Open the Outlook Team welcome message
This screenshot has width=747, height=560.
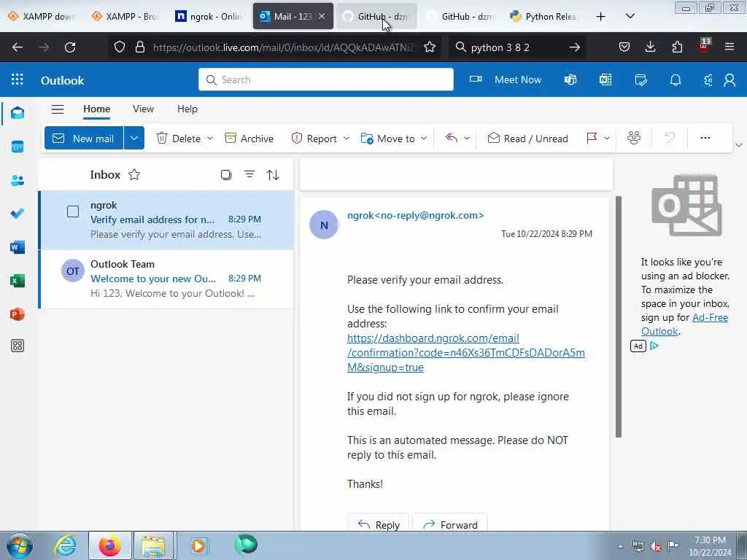166,279
